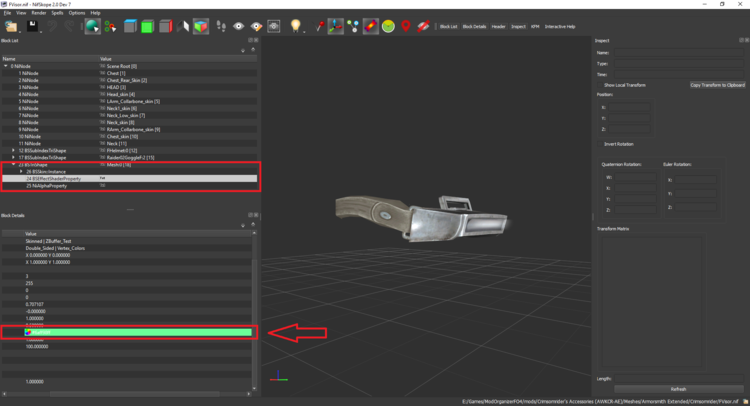Screen dimensions: 750x406
Task: Activate the green sphere object select mode
Action: [x=92, y=26]
